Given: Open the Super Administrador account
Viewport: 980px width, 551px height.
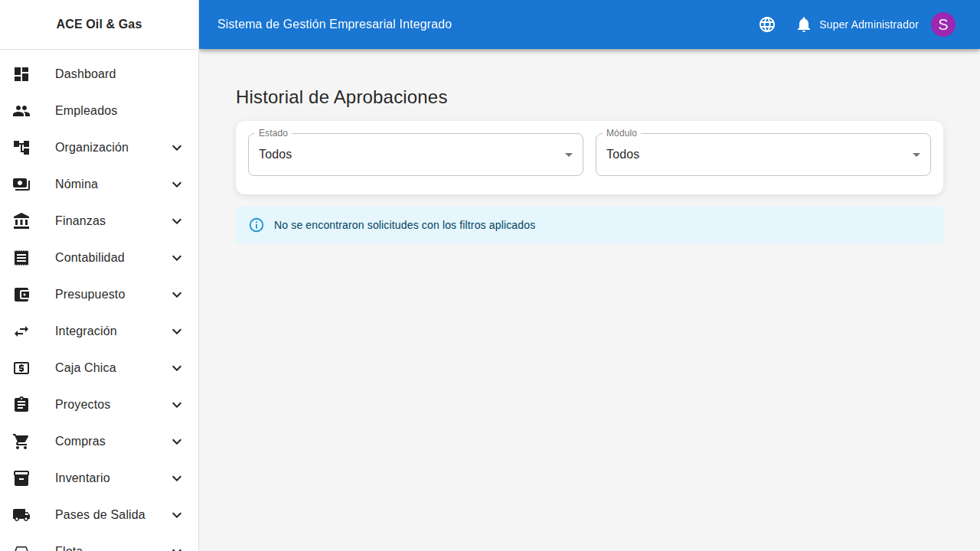Looking at the screenshot, I should pos(869,24).
